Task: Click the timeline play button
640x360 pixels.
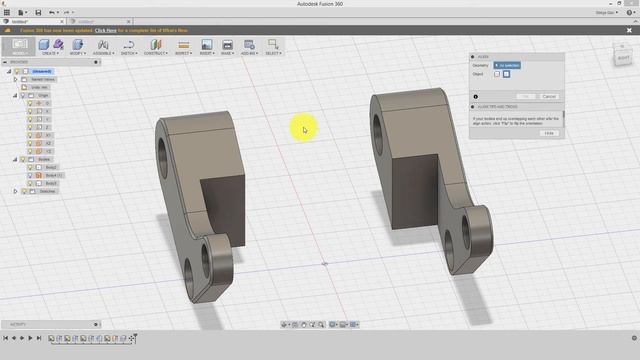Action: [30, 338]
